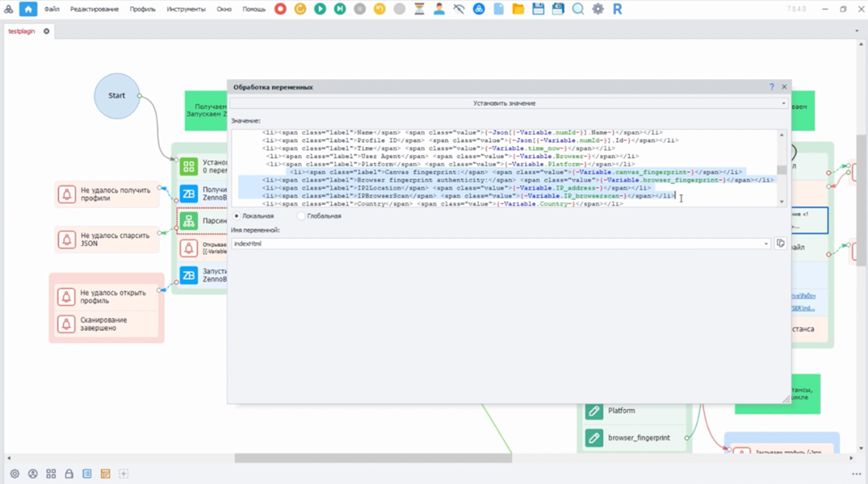Click bottom bar target settings icon
Image resolution: width=868 pixels, height=484 pixels.
[x=15, y=473]
